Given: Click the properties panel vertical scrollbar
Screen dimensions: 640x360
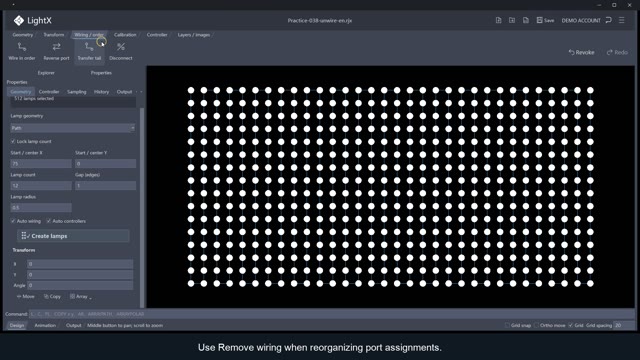Looking at the screenshot, I should click(x=142, y=207).
